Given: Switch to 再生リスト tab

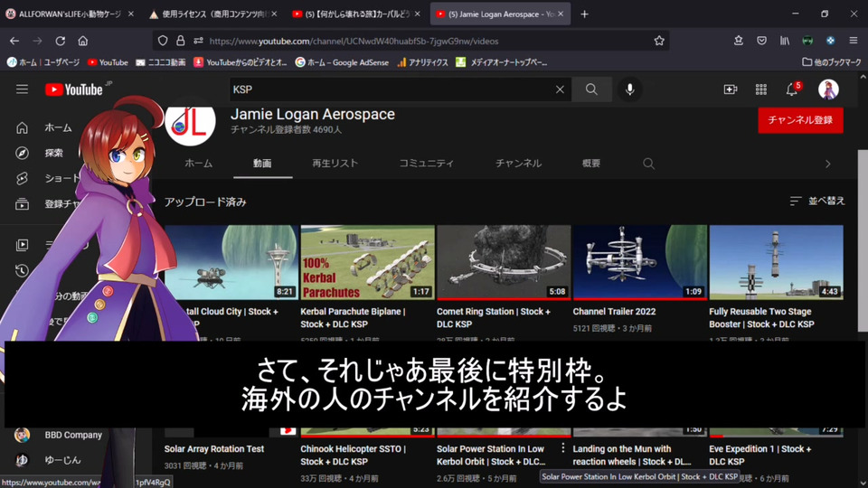Looking at the screenshot, I should (335, 164).
